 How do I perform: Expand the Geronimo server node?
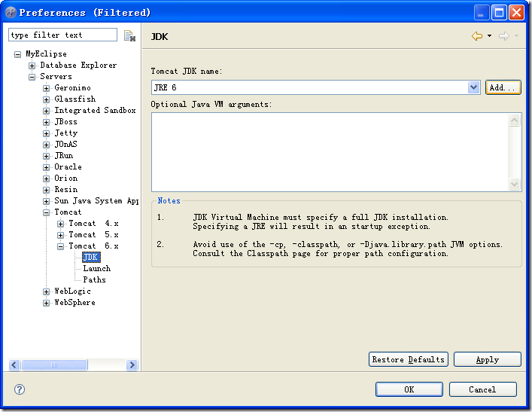coord(46,88)
